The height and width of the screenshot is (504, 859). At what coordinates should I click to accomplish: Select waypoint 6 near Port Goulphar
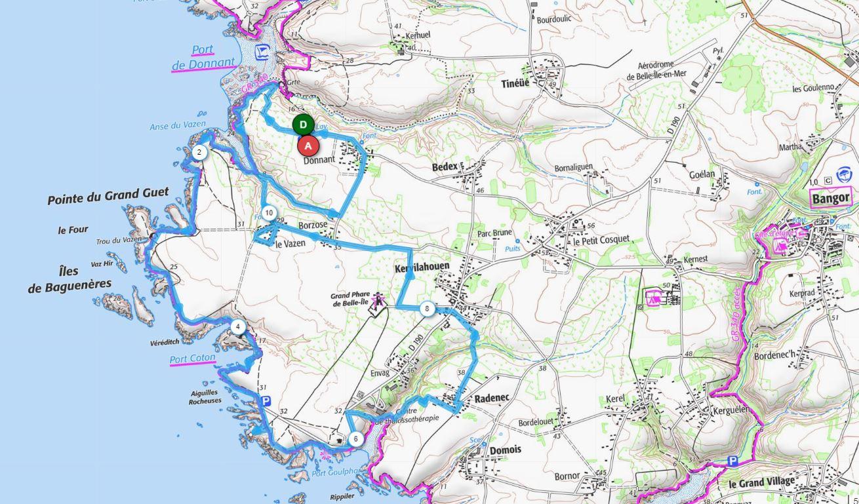(355, 439)
